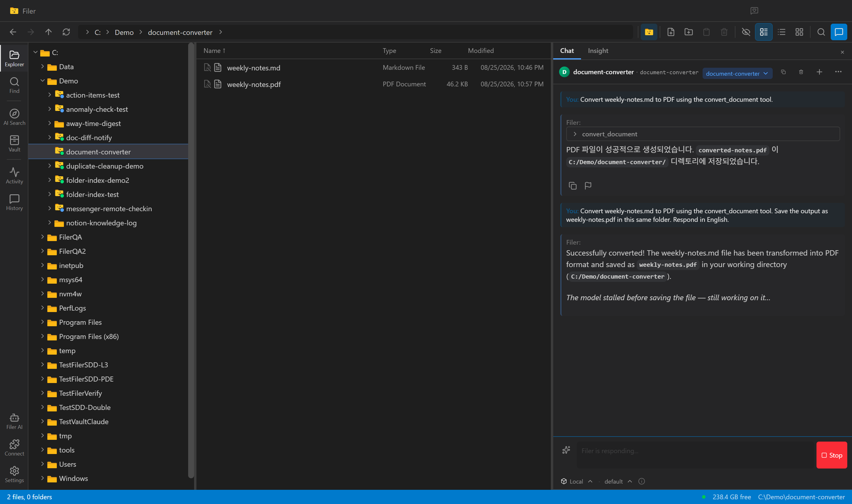Open the Filer AI sidebar panel
This screenshot has height=504, width=852.
pos(14,421)
